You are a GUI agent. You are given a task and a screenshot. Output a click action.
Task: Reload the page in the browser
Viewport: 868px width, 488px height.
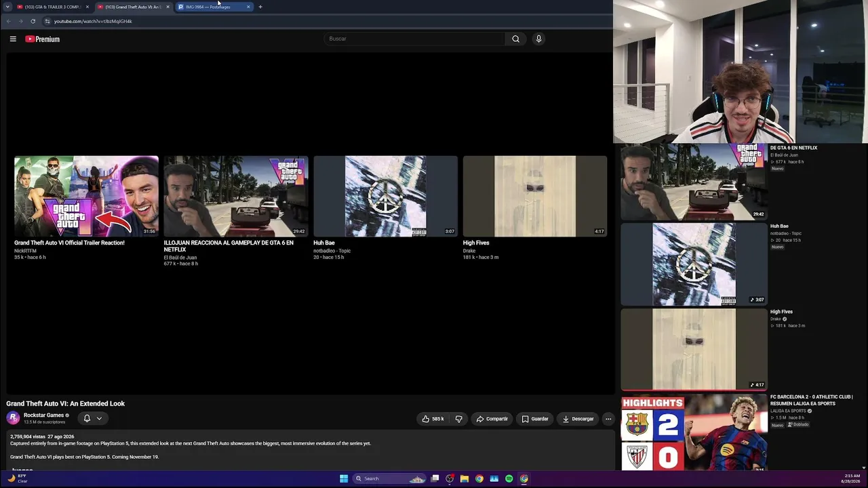[33, 21]
